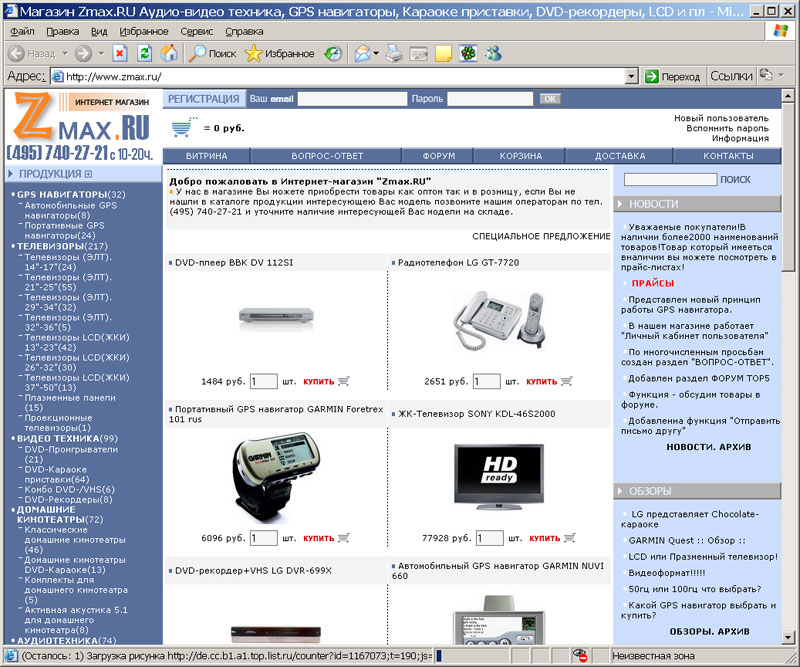Image resolution: width=800 pixels, height=667 pixels.
Task: Click the blocked cookie privacy status icon
Action: pos(579,655)
